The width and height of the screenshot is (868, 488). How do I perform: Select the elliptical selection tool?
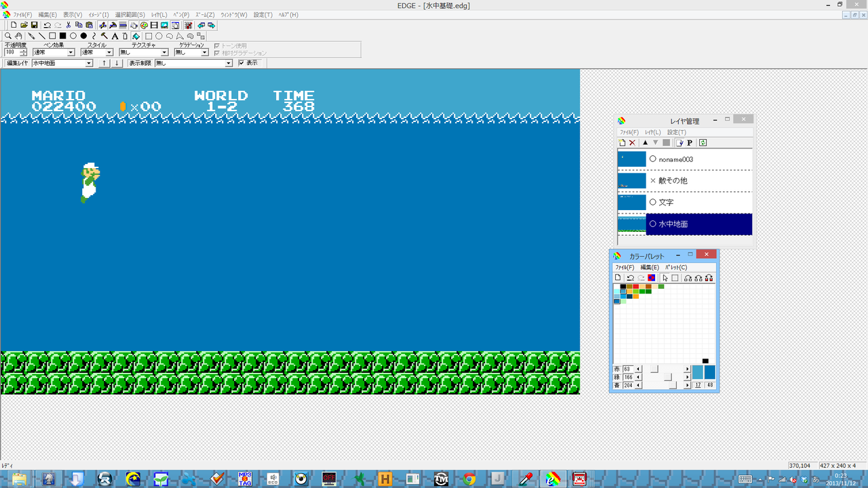point(159,36)
